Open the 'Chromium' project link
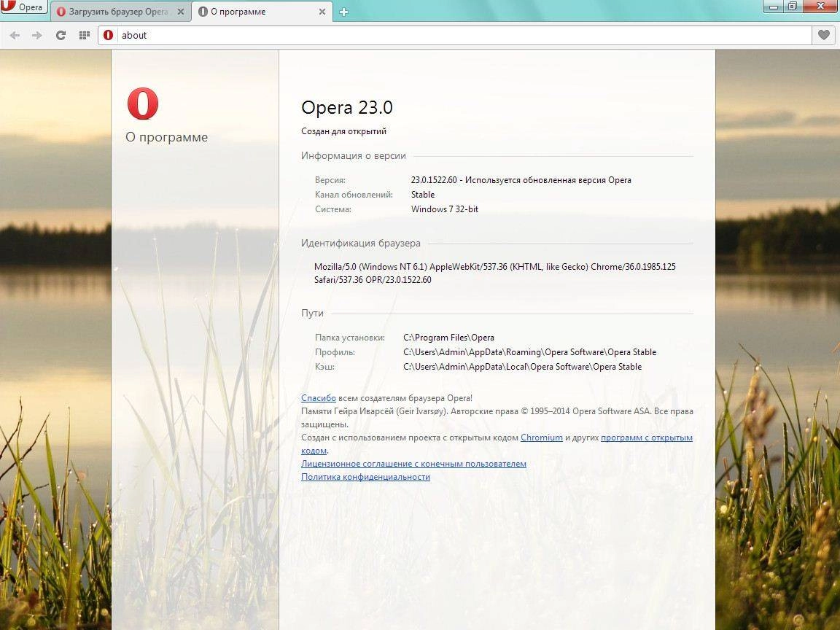This screenshot has height=630, width=840. tap(542, 437)
